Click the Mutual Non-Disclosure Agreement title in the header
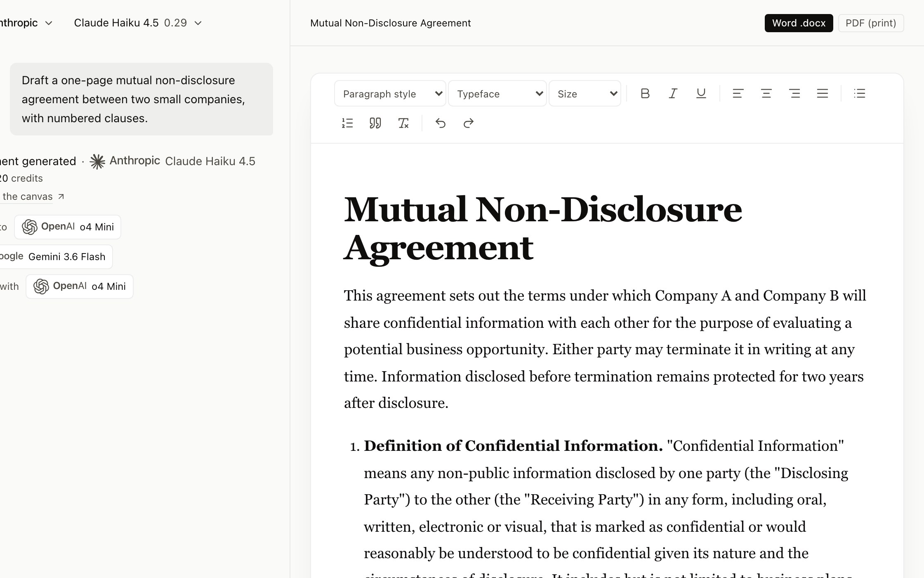The image size is (924, 578). tap(390, 23)
